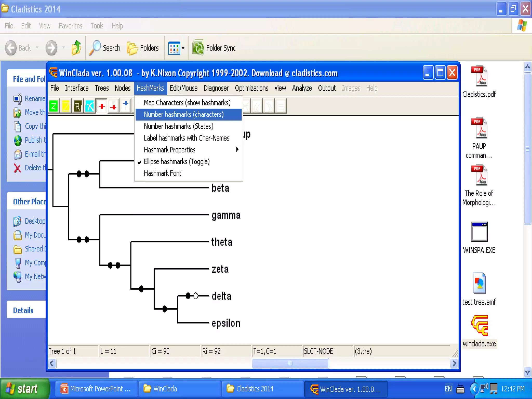This screenshot has width=532, height=399.
Task: Open the Folder Sync tool
Action: point(214,48)
